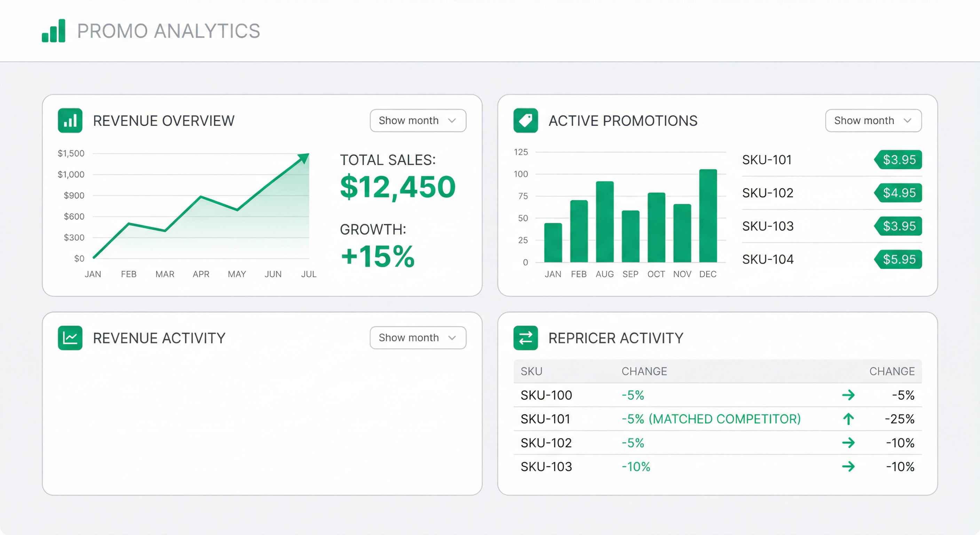The width and height of the screenshot is (980, 535).
Task: Click the arrowhead peak on the revenue line chart
Action: 304,158
